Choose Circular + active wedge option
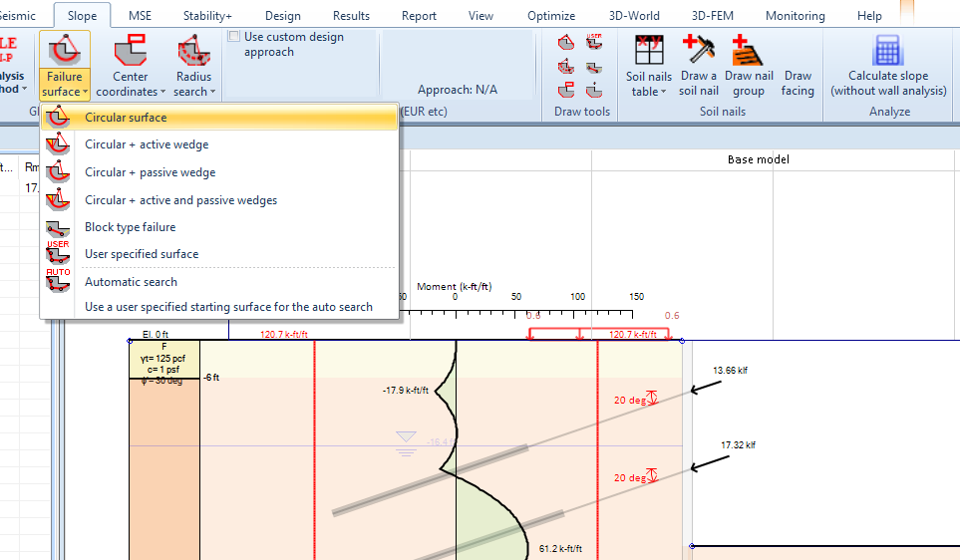 [x=219, y=144]
